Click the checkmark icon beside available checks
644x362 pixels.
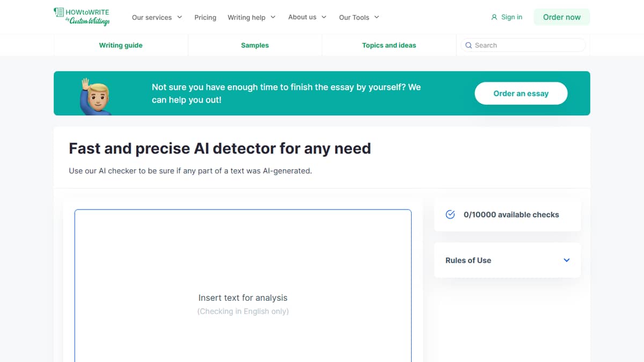[x=450, y=214]
